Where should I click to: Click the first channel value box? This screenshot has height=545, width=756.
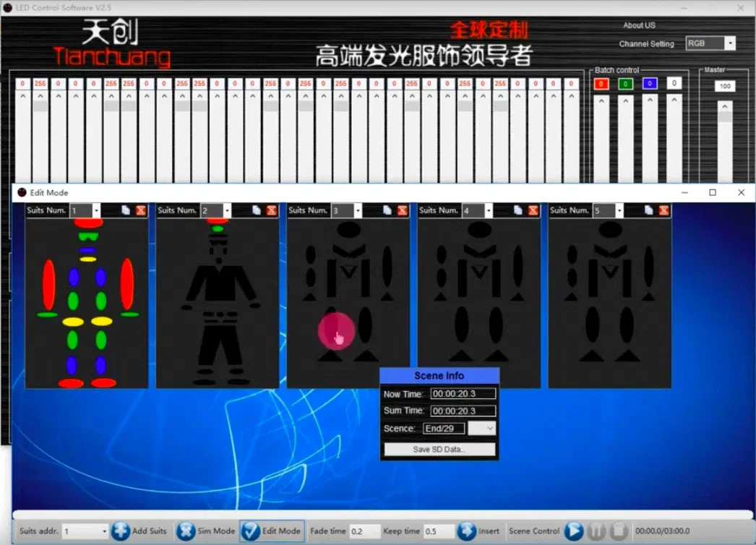click(x=22, y=83)
